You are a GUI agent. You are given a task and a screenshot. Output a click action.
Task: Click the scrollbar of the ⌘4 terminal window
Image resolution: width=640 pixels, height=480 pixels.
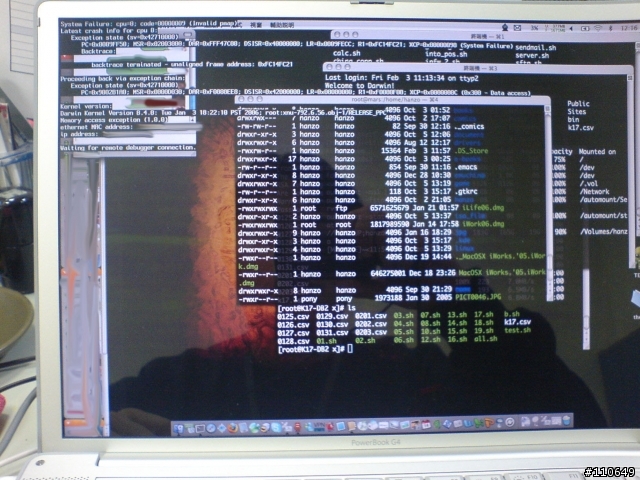[x=548, y=202]
